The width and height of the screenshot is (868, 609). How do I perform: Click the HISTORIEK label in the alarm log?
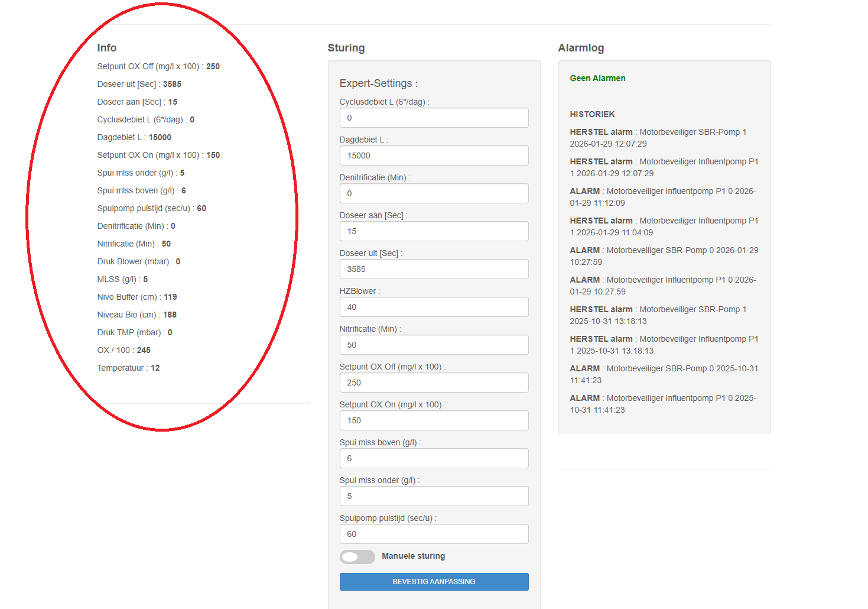tap(592, 114)
